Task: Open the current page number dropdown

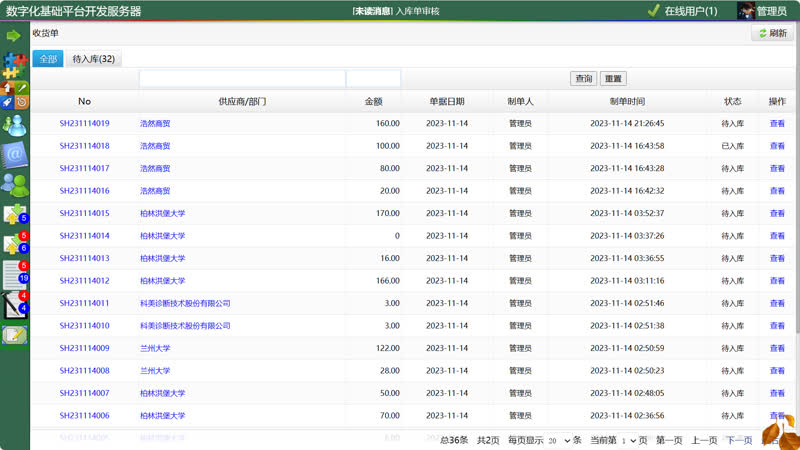Action: pos(628,440)
